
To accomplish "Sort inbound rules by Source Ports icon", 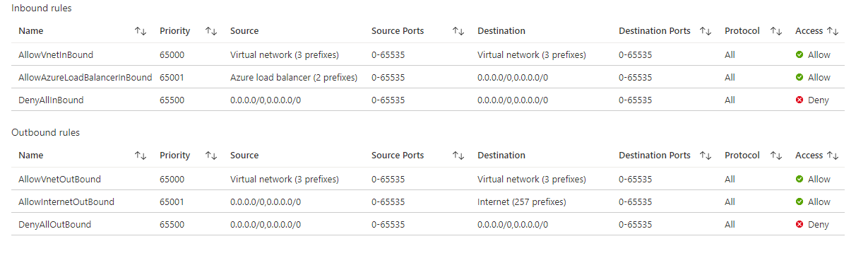I will coord(458,31).
